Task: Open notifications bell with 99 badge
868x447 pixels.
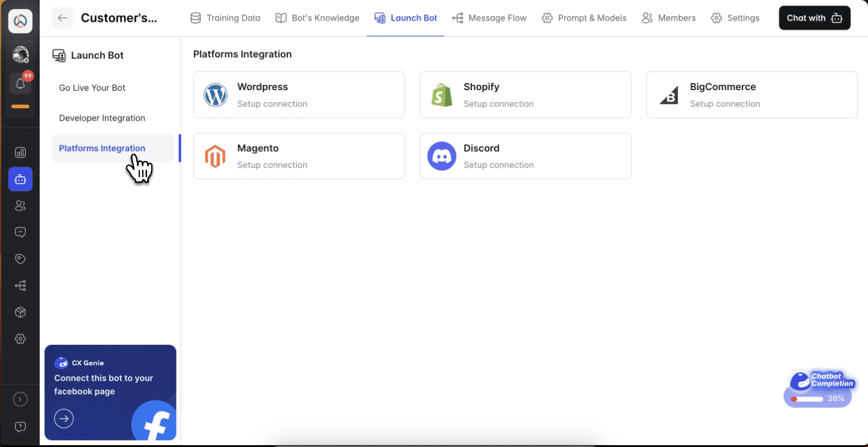Action: [x=20, y=84]
